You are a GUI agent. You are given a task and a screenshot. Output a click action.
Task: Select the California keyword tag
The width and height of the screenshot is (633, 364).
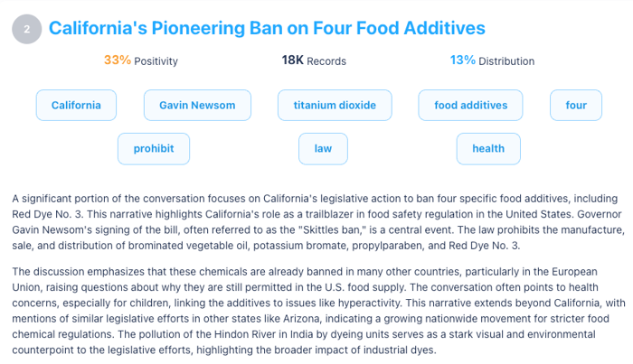click(76, 105)
